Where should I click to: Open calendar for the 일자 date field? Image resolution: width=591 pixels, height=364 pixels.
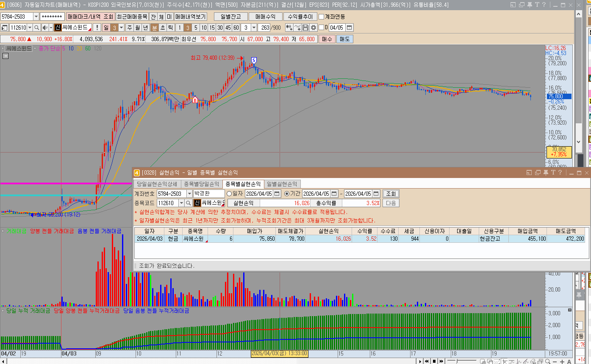tap(277, 194)
